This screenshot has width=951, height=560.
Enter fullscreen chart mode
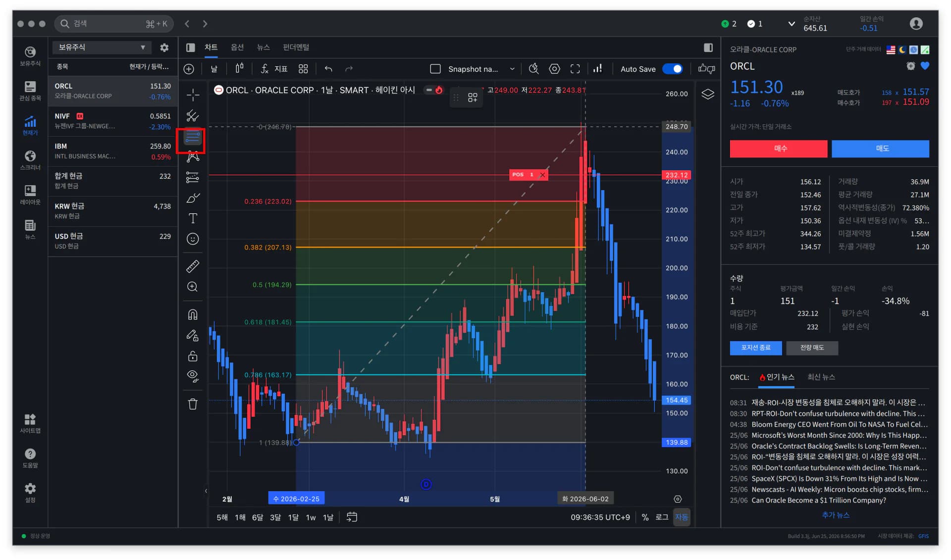(575, 69)
